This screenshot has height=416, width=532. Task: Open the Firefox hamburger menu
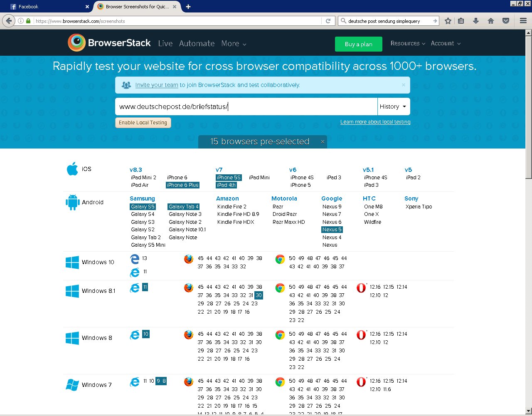(523, 21)
